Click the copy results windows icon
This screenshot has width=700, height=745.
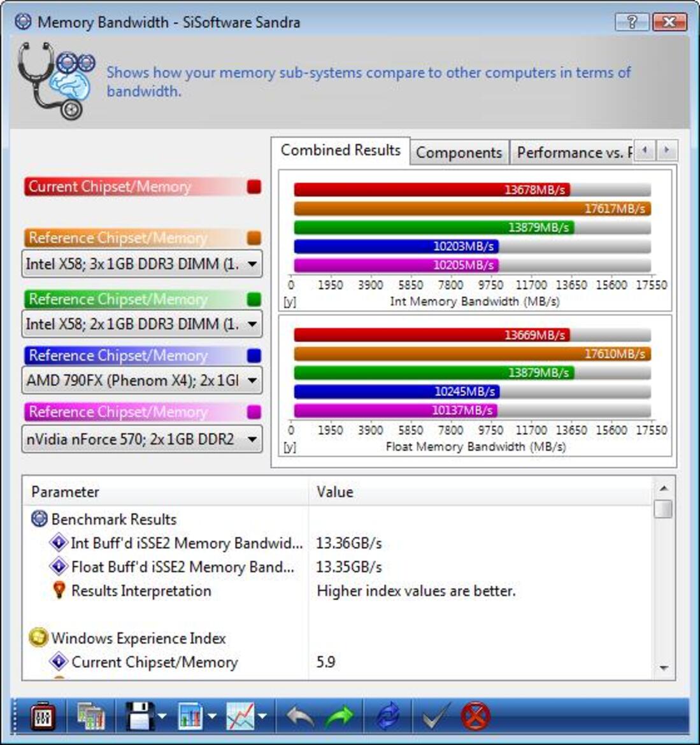(x=91, y=716)
